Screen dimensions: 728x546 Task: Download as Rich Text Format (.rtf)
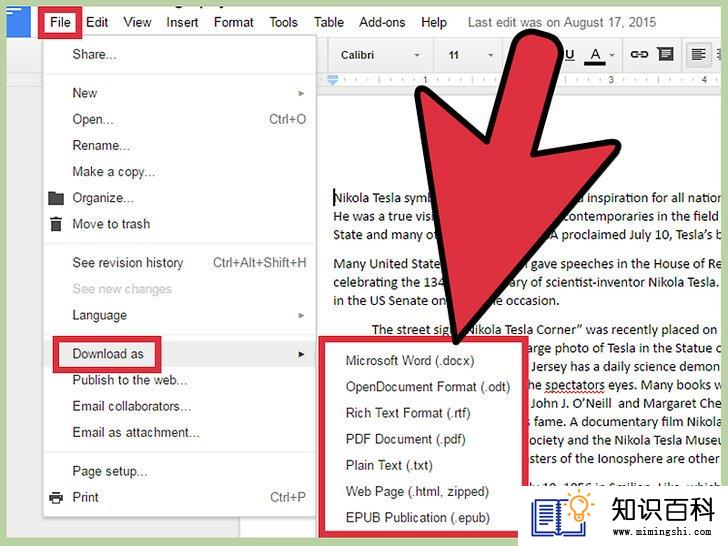click(x=408, y=413)
